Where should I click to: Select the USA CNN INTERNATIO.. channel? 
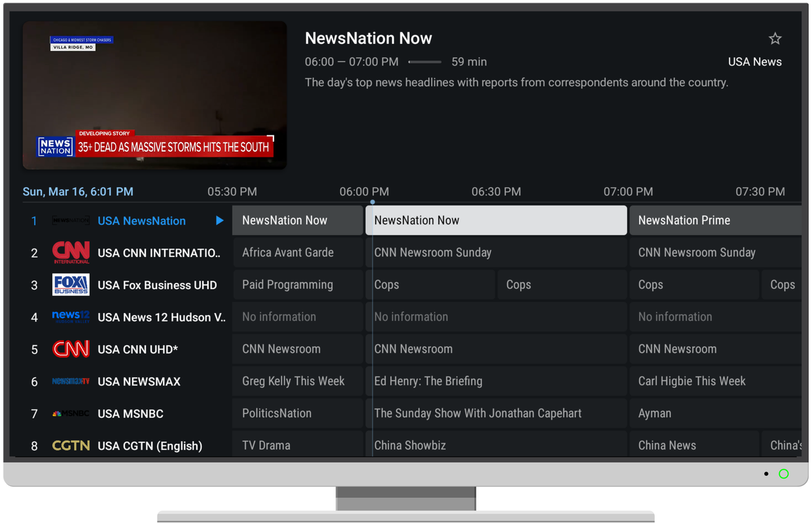point(159,253)
